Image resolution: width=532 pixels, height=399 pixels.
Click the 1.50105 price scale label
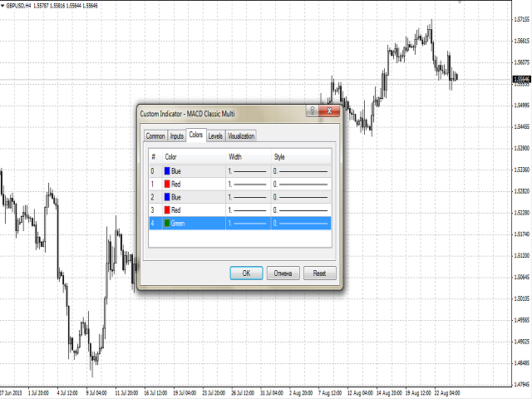point(522,298)
